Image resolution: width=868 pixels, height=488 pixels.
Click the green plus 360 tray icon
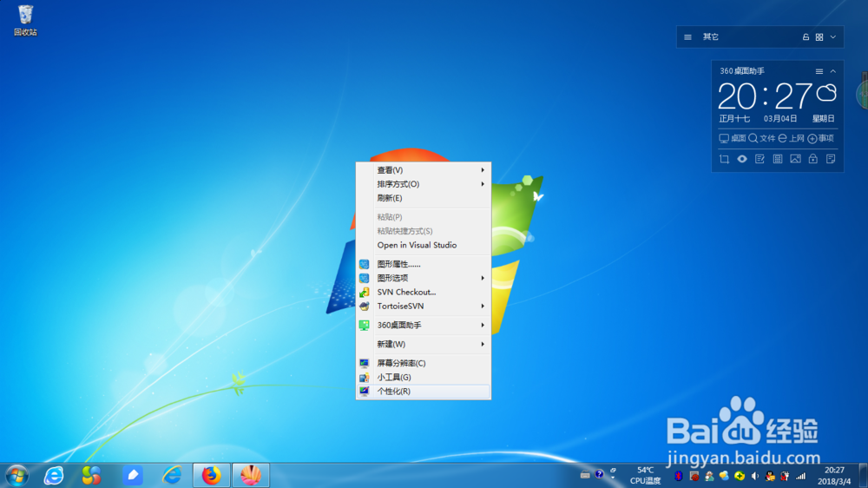[x=739, y=476]
